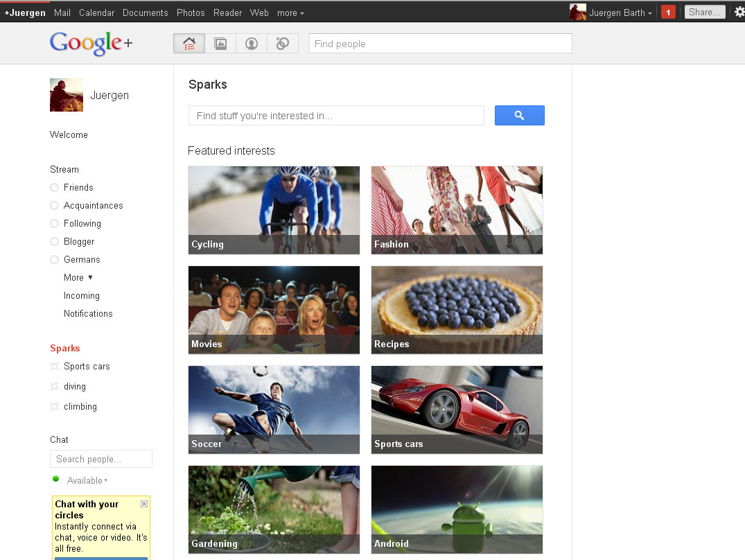
Task: Open the Available chat status dropdown
Action: click(87, 481)
